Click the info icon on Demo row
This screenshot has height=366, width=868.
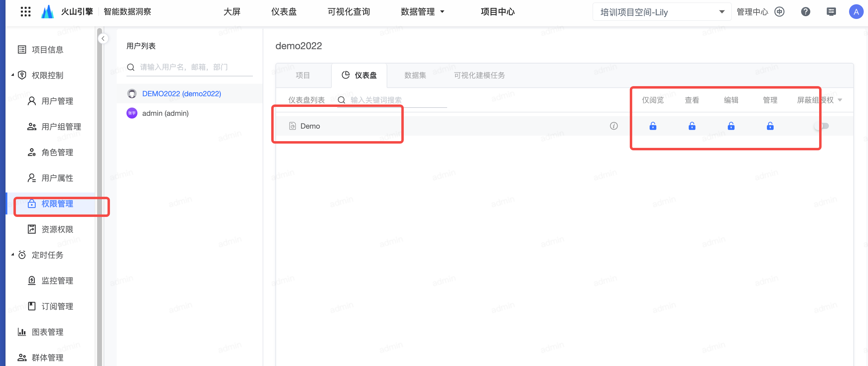(x=614, y=126)
